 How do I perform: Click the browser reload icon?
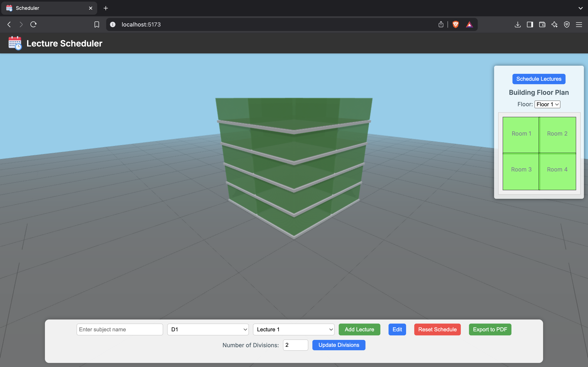[x=33, y=24]
